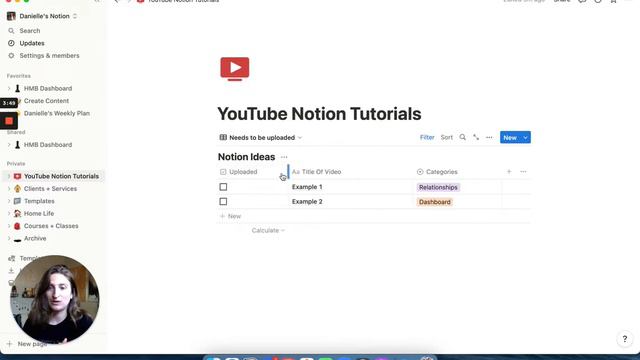Viewport: 640px width, 360px height.
Task: Stop the screen recording with red button
Action: (9, 121)
